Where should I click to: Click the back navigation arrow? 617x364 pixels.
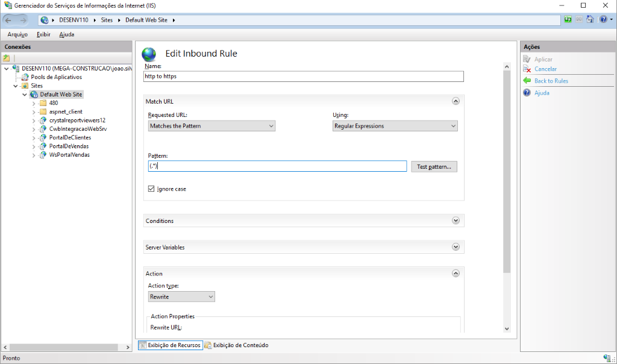(10, 20)
